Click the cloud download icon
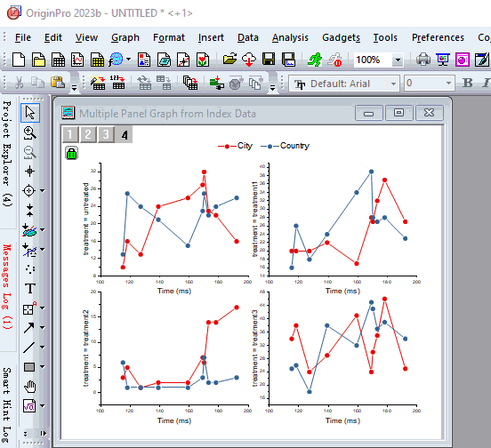This screenshot has width=491, height=448. pos(249,60)
